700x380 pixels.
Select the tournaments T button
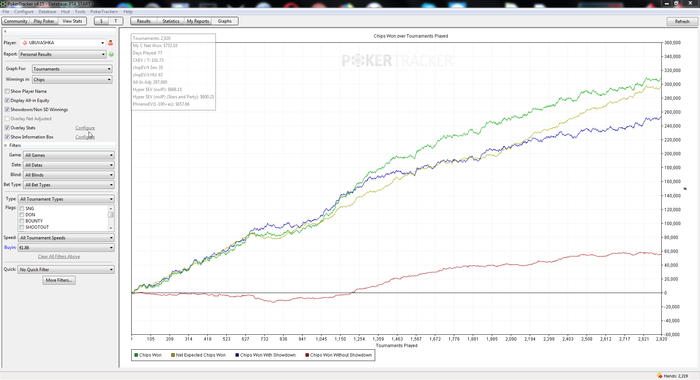[116, 21]
